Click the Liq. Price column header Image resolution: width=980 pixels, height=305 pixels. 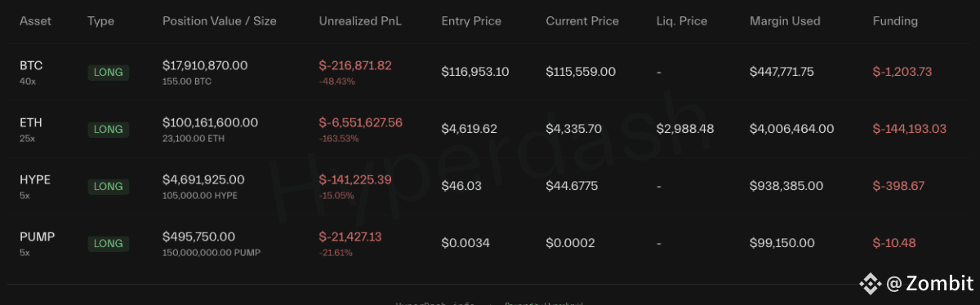[682, 21]
